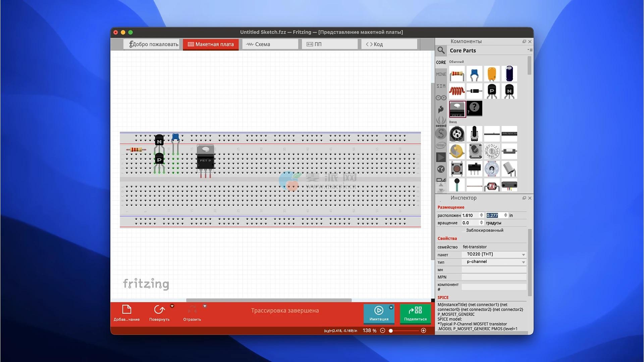Image resolution: width=644 pixels, height=362 pixels.
Task: Choose the NPN transistor part in the bin
Action: tap(509, 91)
